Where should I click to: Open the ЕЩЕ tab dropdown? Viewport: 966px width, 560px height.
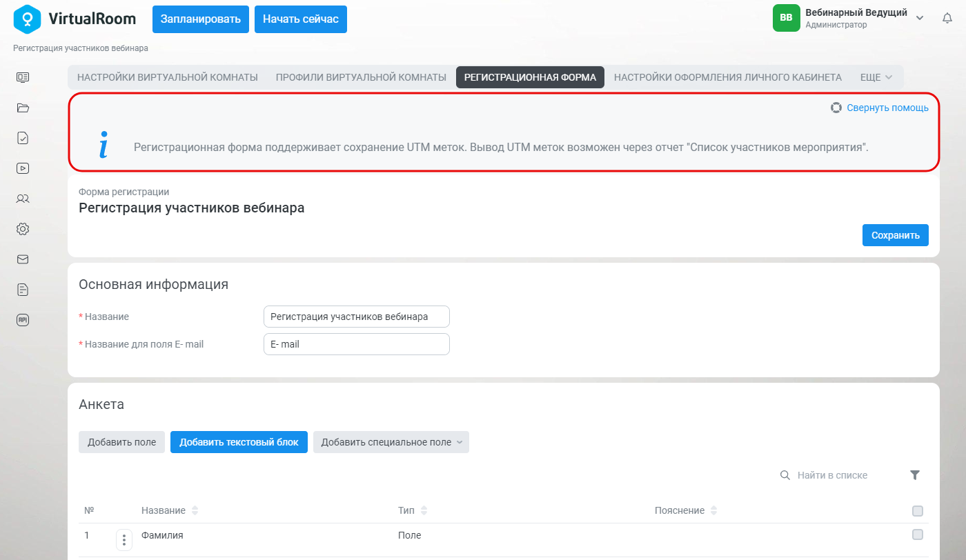[x=876, y=77]
